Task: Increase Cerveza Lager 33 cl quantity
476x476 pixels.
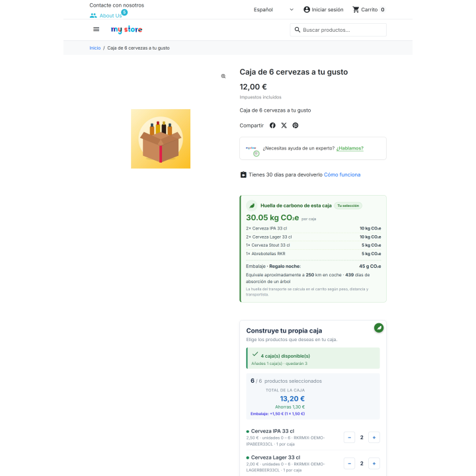Action: pos(374,463)
